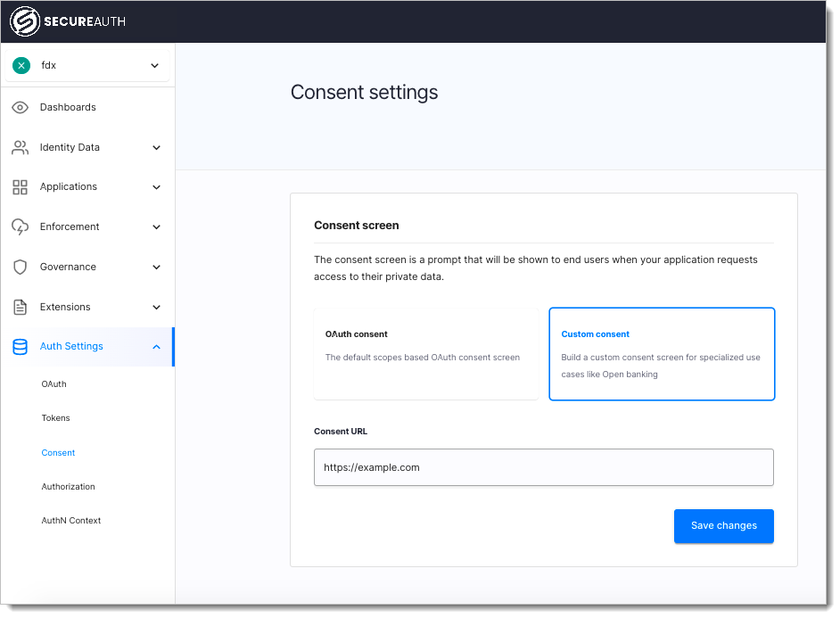The height and width of the screenshot is (618, 840).
Task: Open the OAuth settings submenu item
Action: click(x=54, y=384)
